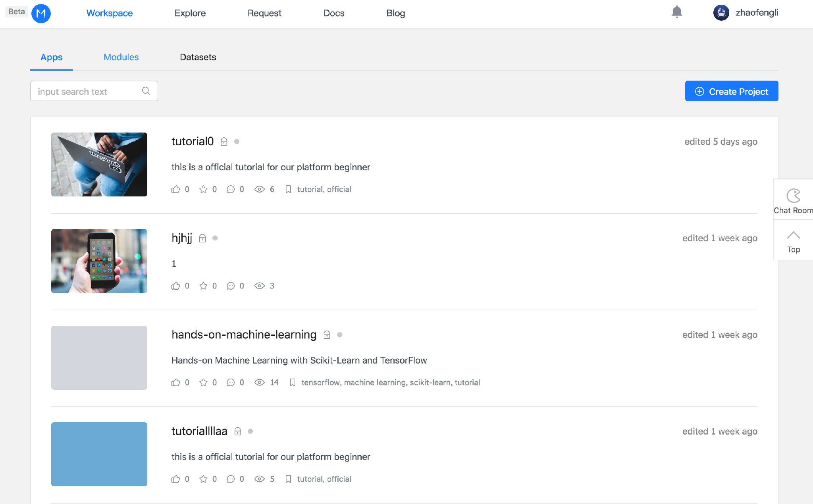Viewport: 813px width, 504px height.
Task: Click the search text input field
Action: [x=88, y=91]
